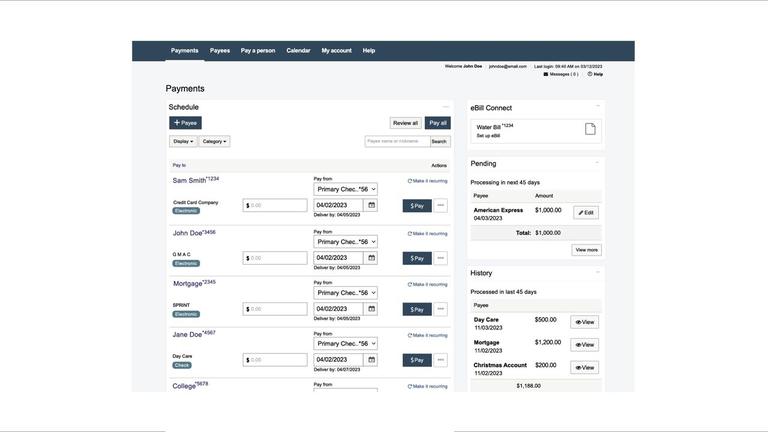Open the Category dropdown filter
Viewport: 768px width, 432px height.
pyautogui.click(x=214, y=141)
